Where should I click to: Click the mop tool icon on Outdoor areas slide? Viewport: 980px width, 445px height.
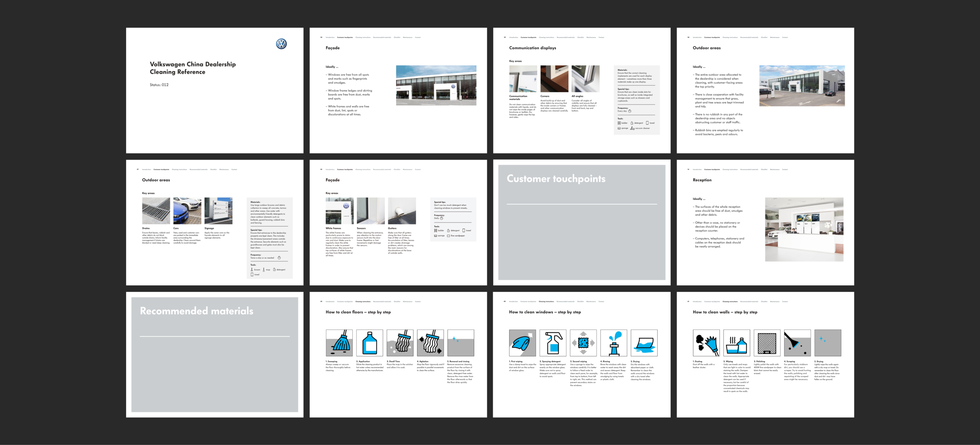(264, 270)
